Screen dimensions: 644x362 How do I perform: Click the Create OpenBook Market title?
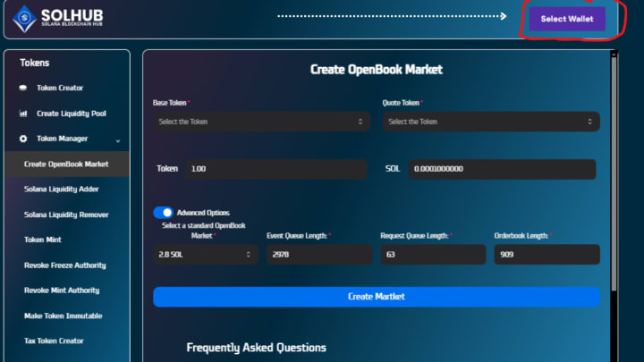377,70
